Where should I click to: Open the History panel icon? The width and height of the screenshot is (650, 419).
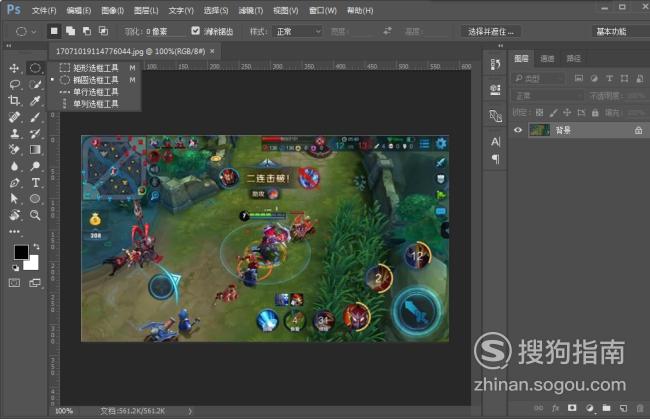pyautogui.click(x=495, y=64)
